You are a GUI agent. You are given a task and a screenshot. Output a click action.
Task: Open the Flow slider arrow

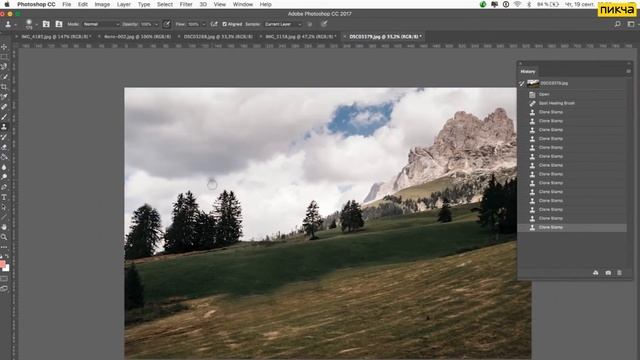pos(204,24)
